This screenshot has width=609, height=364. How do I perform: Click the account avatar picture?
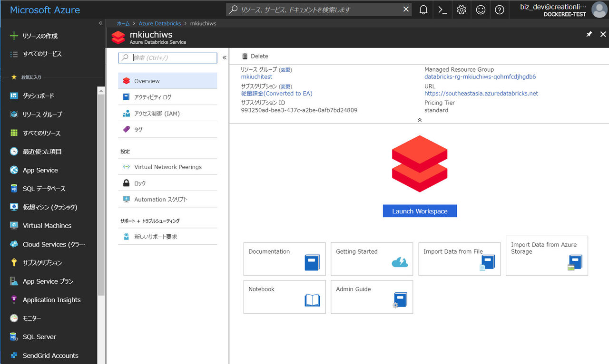point(599,10)
